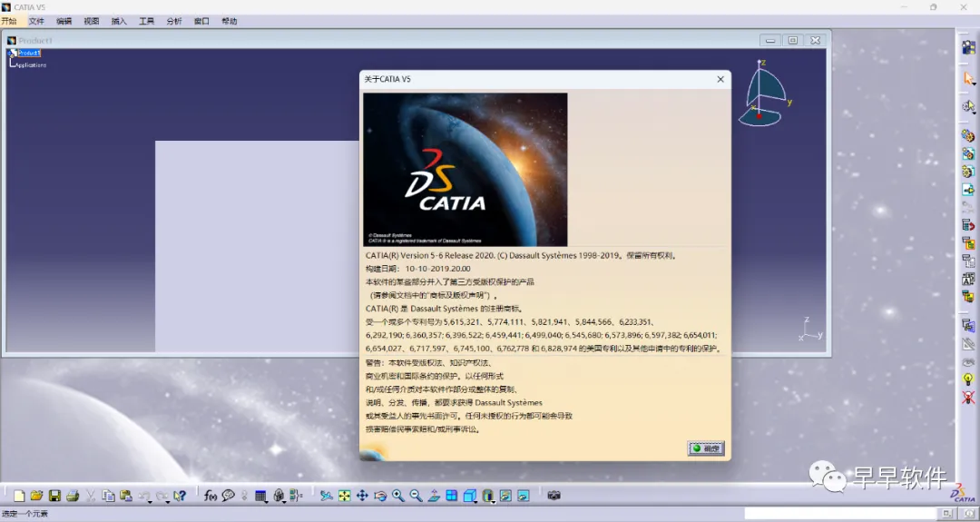Screen dimensions: 980x522
Task: Save the document with floppy disk icon
Action: 54,496
